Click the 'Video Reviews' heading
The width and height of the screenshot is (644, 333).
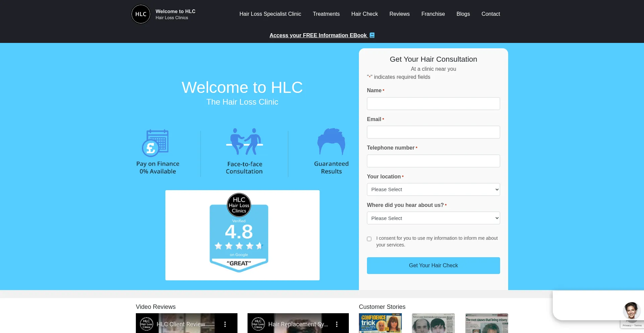point(156,307)
